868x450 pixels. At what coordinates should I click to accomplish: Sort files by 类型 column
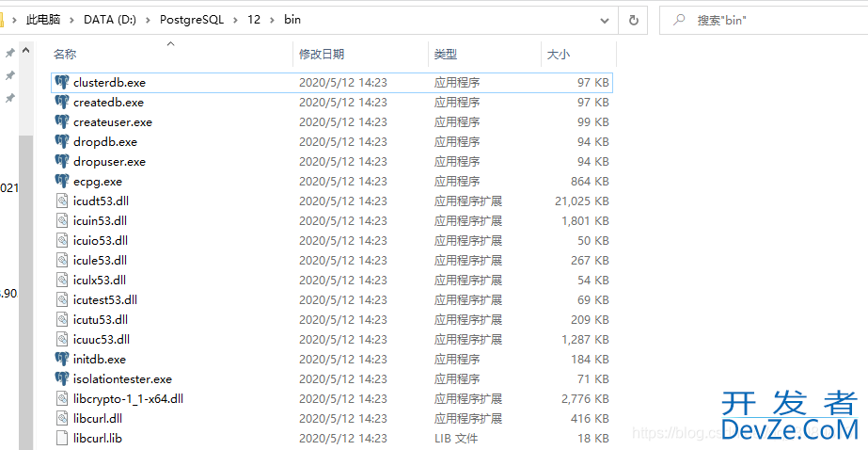[446, 55]
